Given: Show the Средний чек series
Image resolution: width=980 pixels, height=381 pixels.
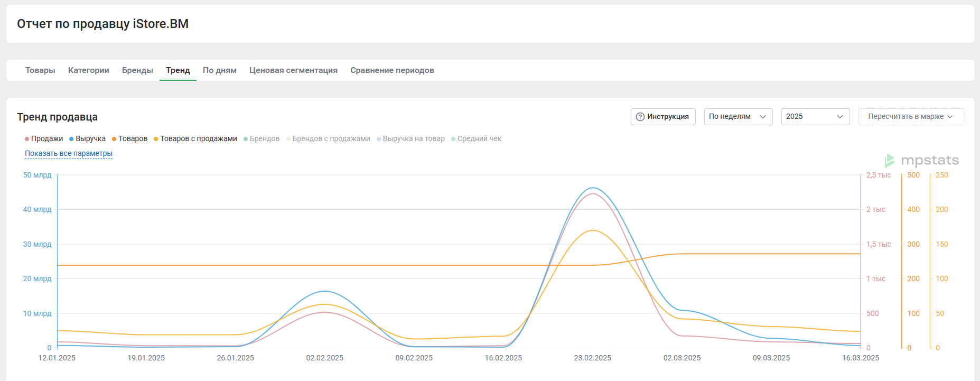Looking at the screenshot, I should [476, 139].
